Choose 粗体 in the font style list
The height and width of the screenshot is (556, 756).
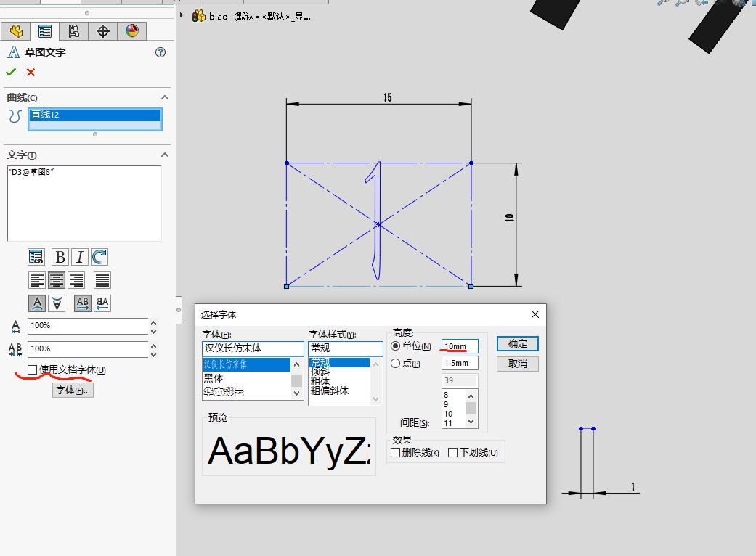pyautogui.click(x=322, y=380)
